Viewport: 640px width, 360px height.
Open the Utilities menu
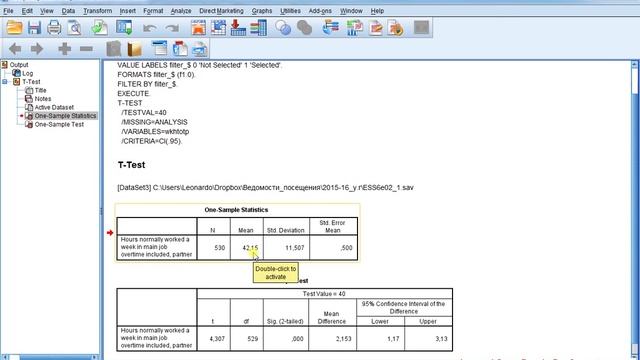coord(290,11)
